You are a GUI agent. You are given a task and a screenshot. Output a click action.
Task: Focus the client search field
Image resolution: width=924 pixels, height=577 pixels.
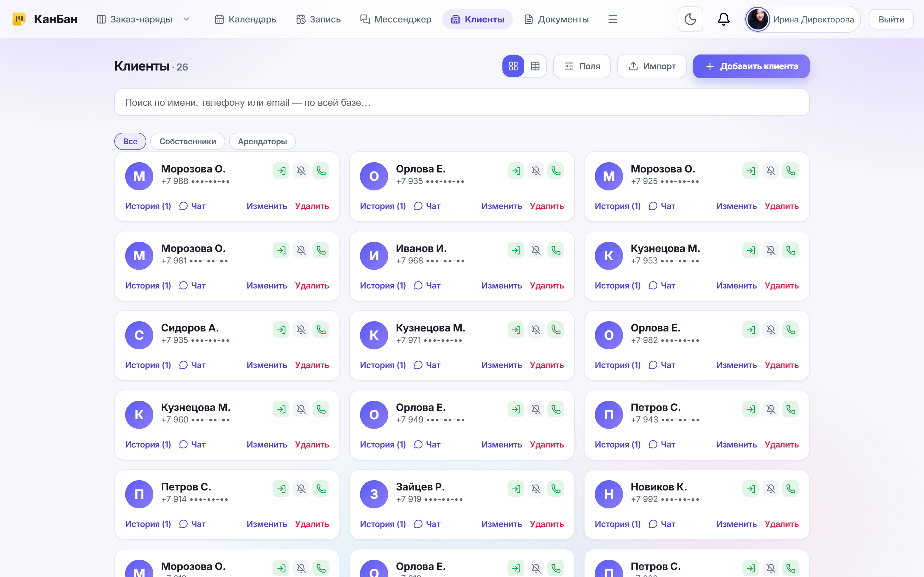462,102
